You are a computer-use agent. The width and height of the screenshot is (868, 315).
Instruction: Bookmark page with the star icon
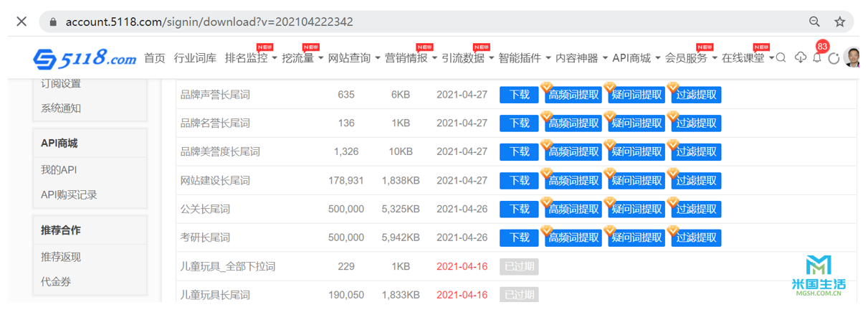[839, 22]
